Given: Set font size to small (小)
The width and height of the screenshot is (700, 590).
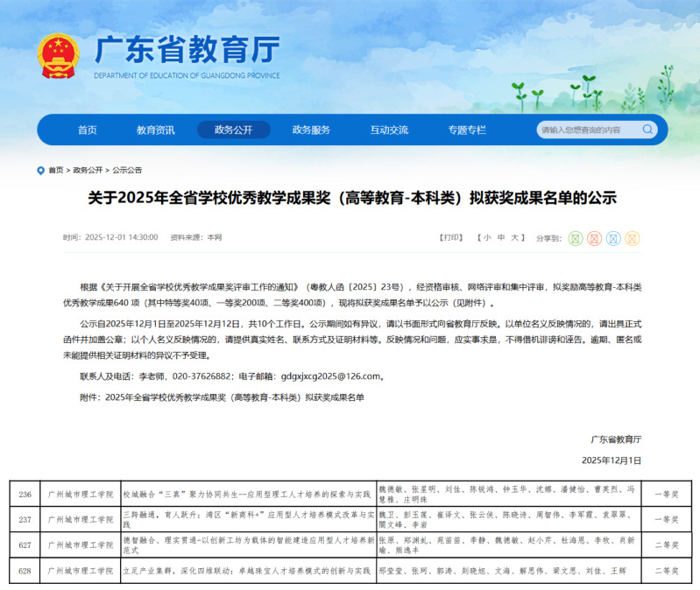Looking at the screenshot, I should tap(486, 237).
